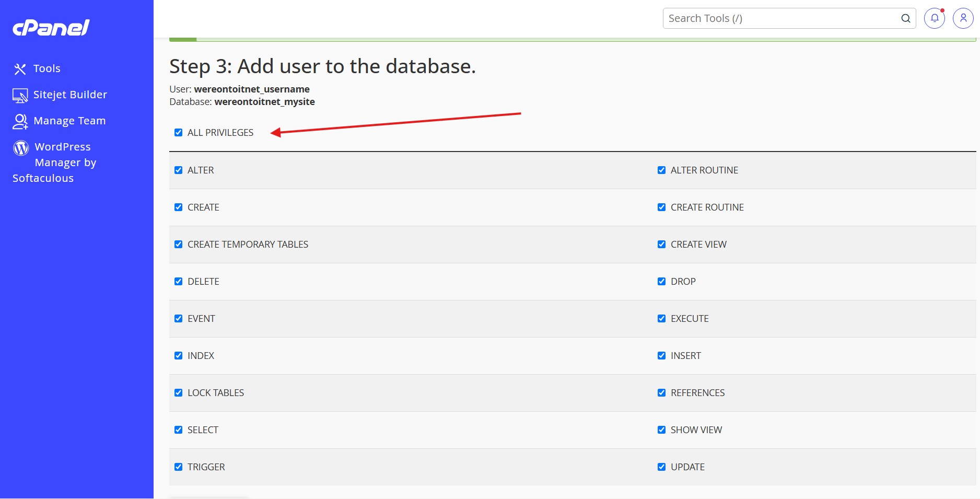This screenshot has height=499, width=980.
Task: Click the Sitejet Builder monitor icon
Action: click(20, 95)
